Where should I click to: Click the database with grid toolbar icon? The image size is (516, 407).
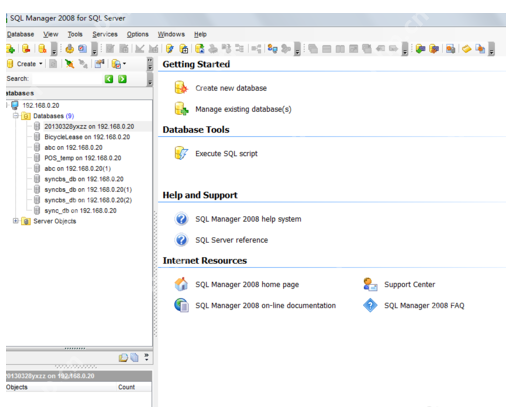[184, 49]
